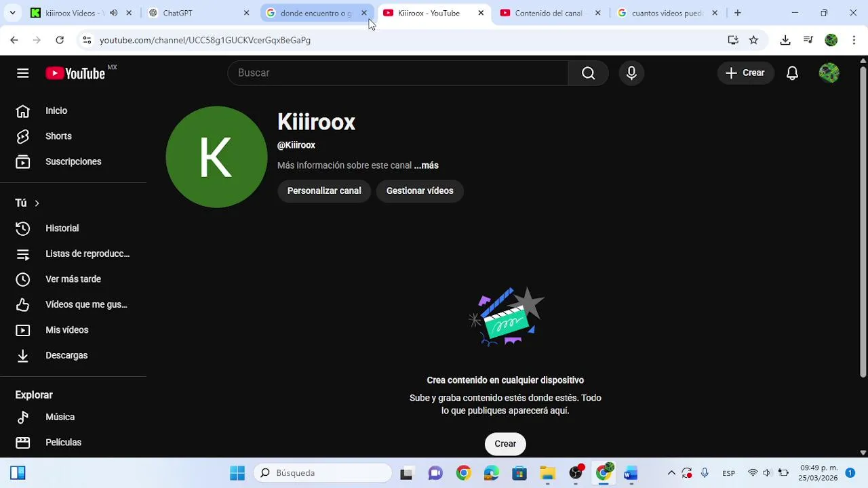868x488 pixels.
Task: Reload the page in Chrome
Action: pos(60,40)
